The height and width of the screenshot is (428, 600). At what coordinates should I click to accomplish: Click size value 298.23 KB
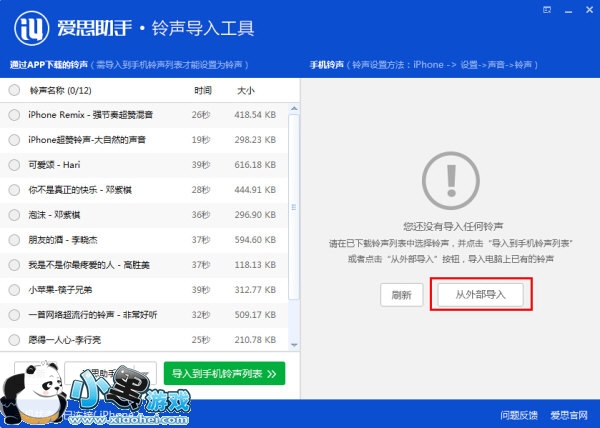tap(255, 140)
